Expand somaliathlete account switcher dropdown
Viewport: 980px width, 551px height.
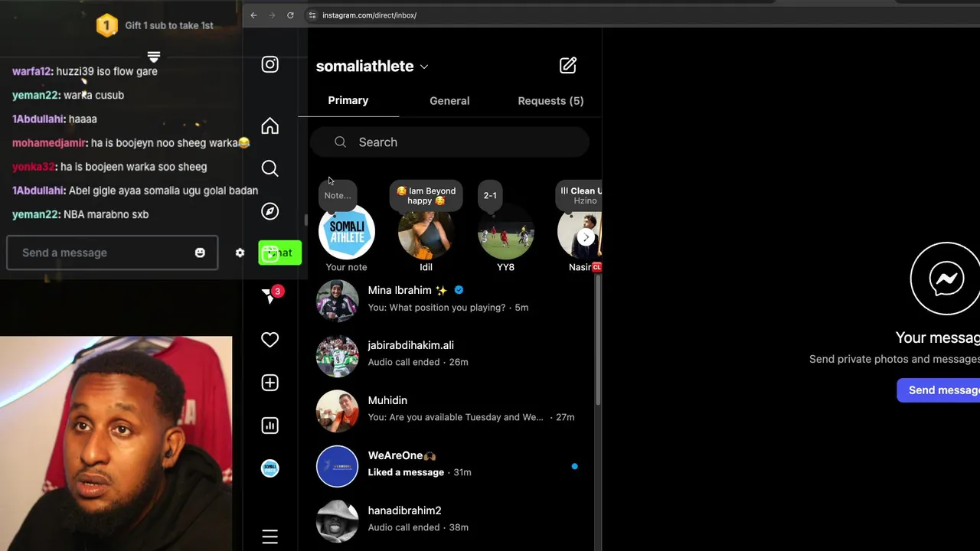coord(424,67)
